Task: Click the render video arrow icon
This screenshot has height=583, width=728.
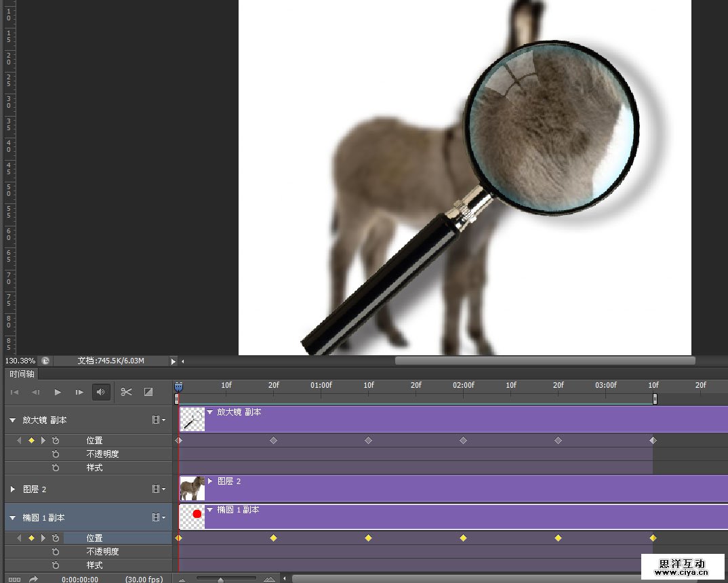Action: click(33, 579)
